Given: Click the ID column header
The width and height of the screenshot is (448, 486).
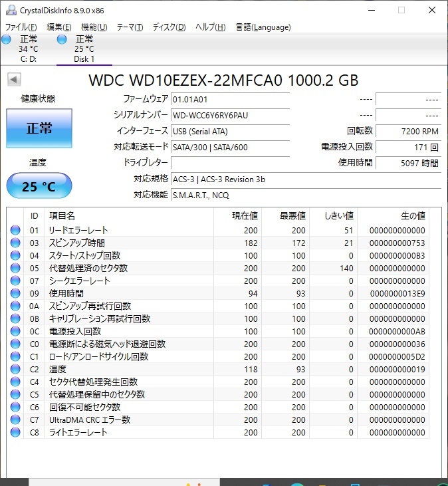Looking at the screenshot, I should 34,215.
